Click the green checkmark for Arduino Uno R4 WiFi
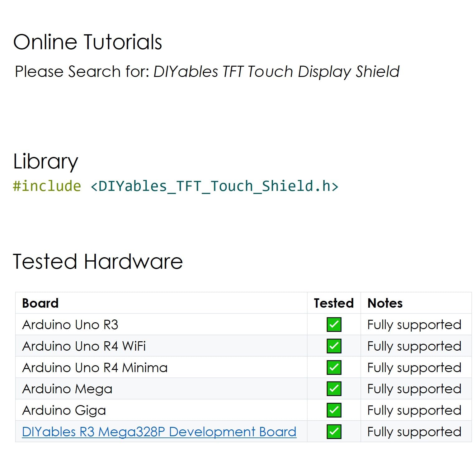476x468 pixels. pos(334,346)
